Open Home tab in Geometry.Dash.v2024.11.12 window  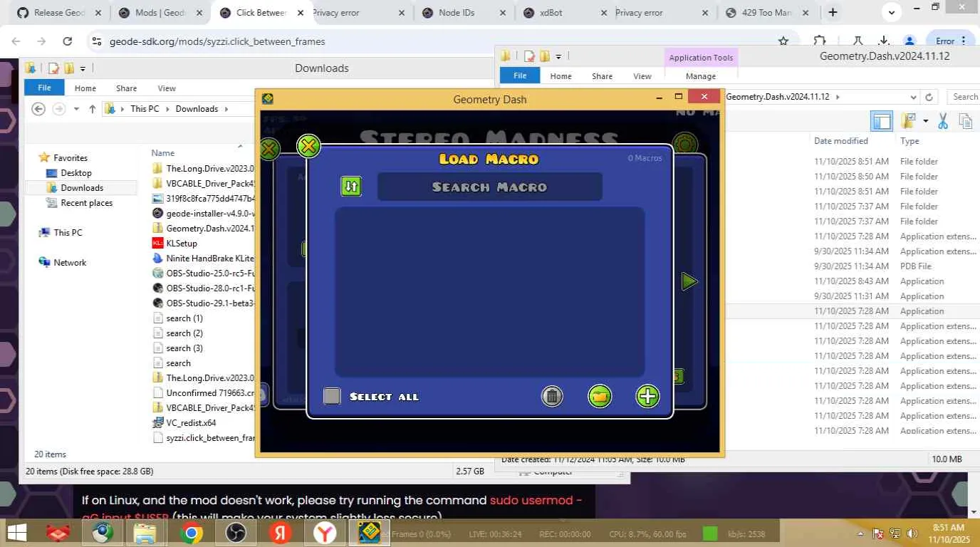(561, 76)
